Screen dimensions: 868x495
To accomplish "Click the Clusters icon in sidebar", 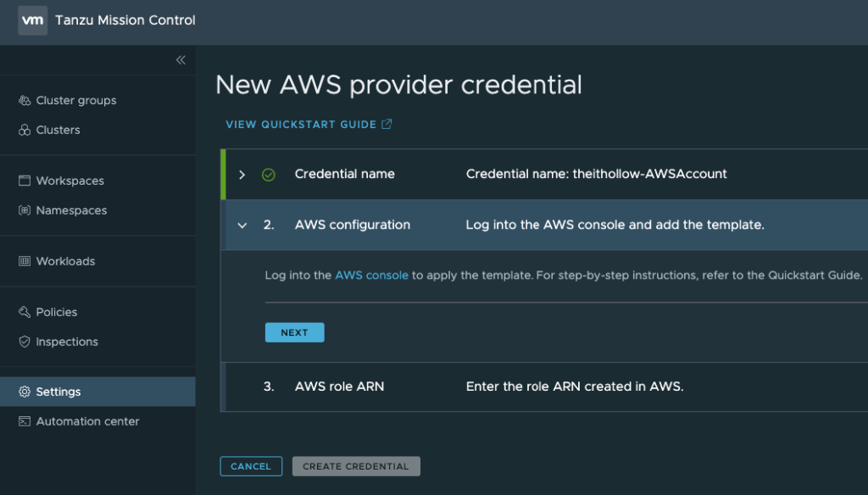I will coord(25,131).
